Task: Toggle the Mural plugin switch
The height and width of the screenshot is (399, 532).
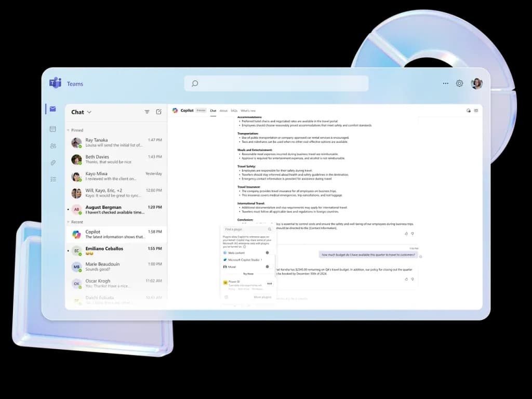Action: click(x=268, y=267)
